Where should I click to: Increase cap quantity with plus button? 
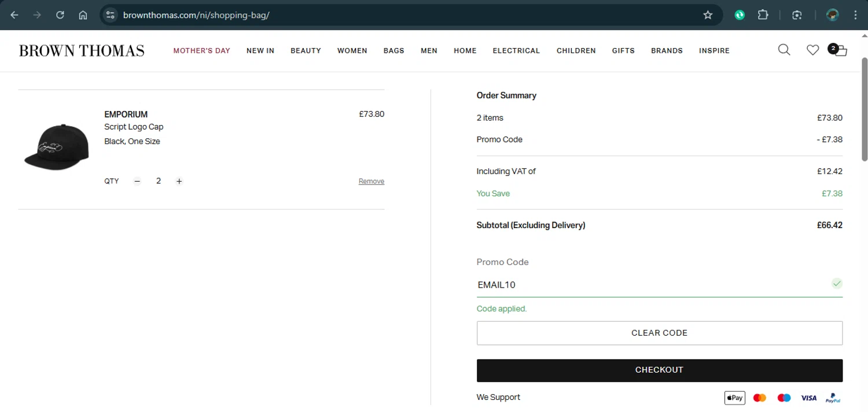pyautogui.click(x=179, y=181)
